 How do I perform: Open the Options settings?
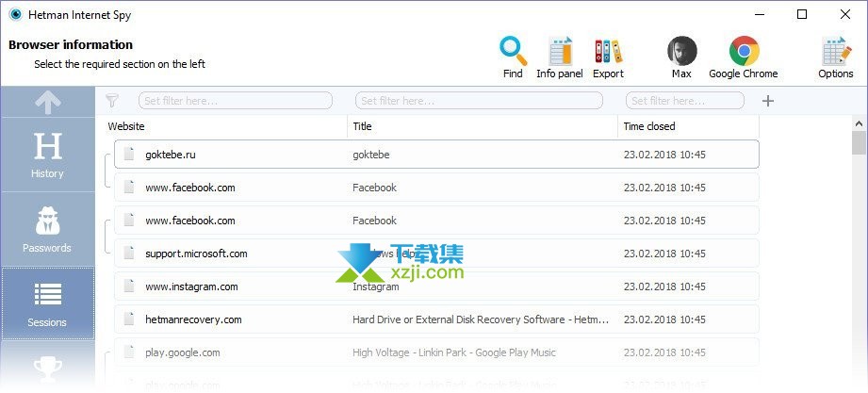tap(836, 57)
